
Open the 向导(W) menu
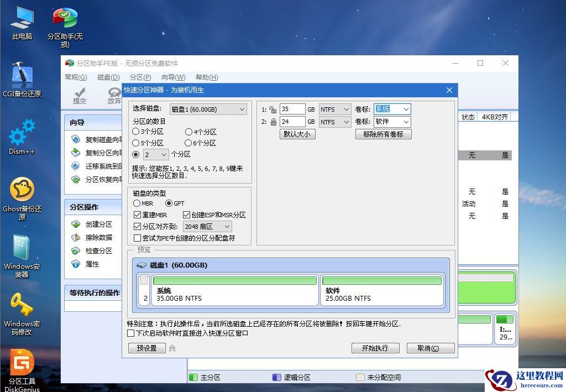tap(173, 77)
